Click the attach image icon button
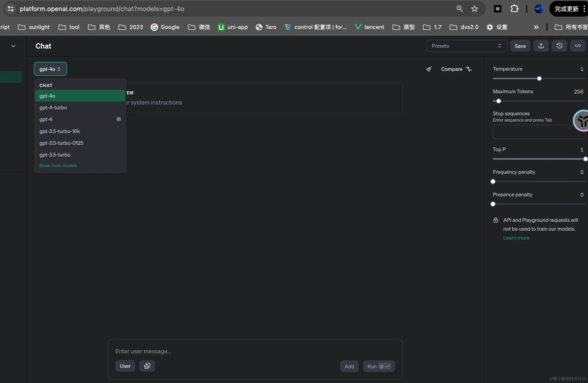 pos(147,366)
